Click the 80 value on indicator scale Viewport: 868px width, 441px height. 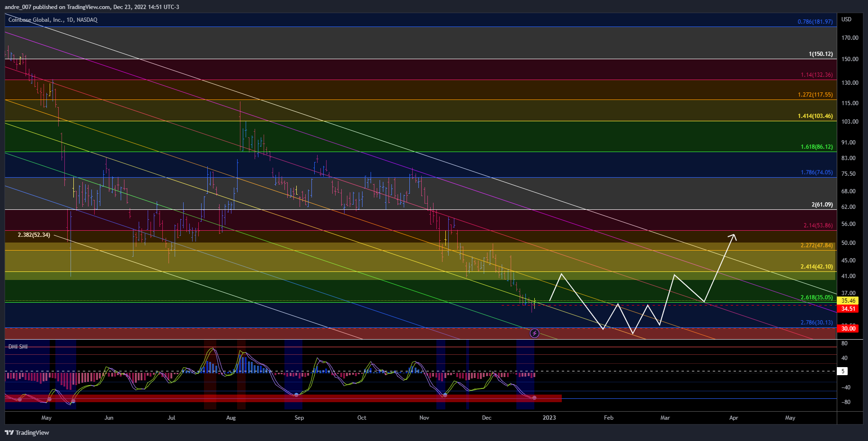[845, 343]
